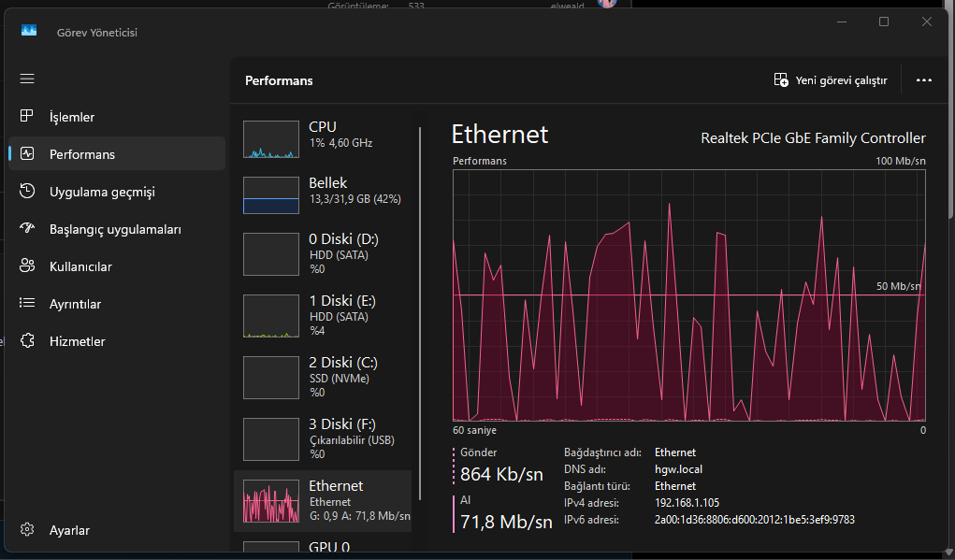Click the DNS adı value hgw.local
Screen dimensions: 955x560
pos(678,469)
